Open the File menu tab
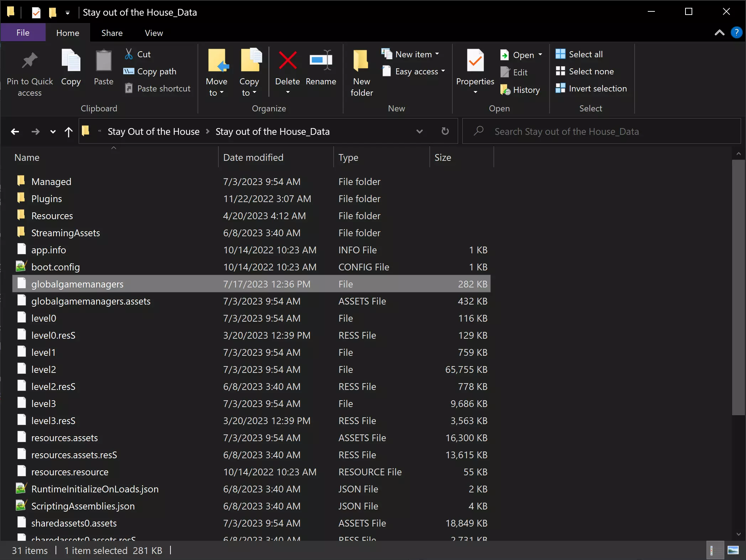 point(23,33)
